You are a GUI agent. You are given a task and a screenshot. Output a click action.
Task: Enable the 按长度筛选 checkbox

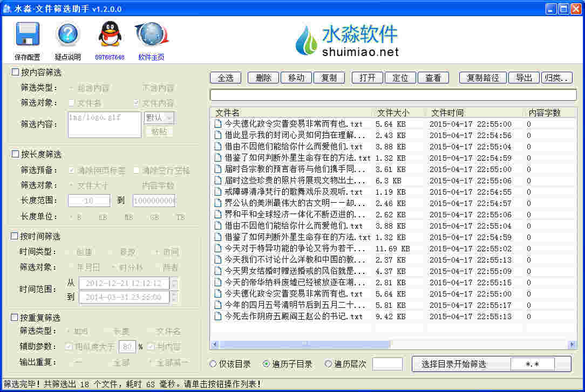[x=15, y=154]
